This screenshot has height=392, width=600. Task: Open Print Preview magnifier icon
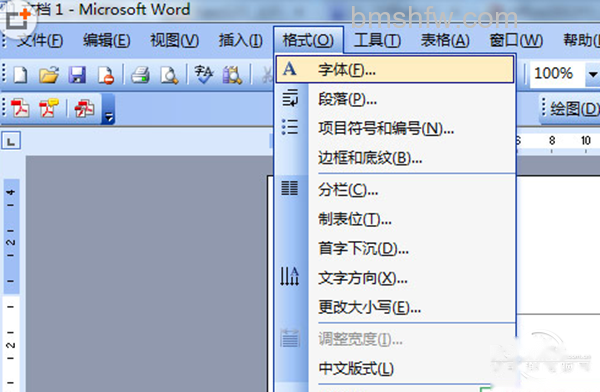169,74
